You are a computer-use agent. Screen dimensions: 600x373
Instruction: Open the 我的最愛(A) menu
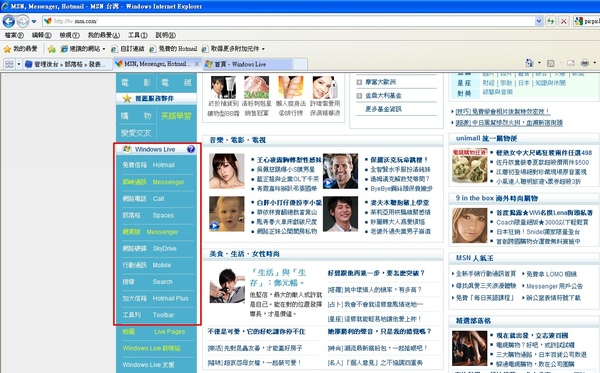point(104,35)
